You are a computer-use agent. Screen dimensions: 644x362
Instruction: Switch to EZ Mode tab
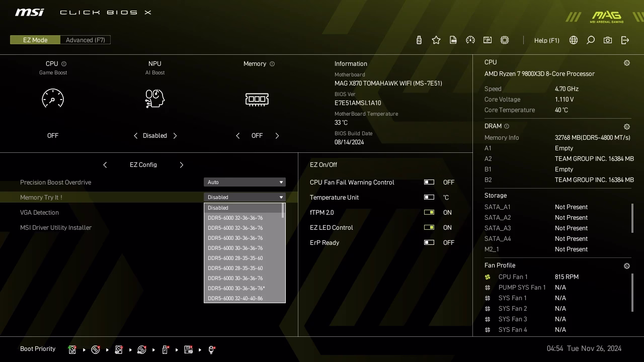pos(35,40)
